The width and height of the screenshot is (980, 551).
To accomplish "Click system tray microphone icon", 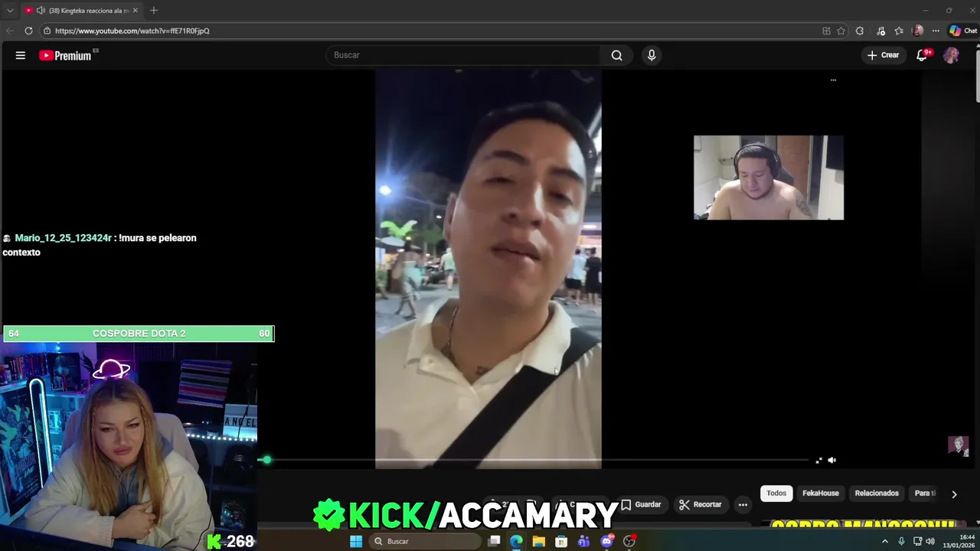I will tap(901, 541).
